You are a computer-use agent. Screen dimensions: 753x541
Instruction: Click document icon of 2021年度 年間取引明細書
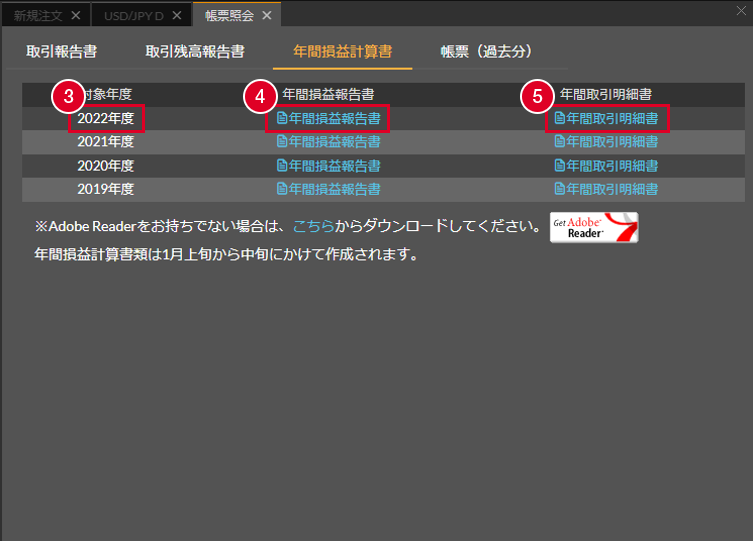[x=559, y=141]
